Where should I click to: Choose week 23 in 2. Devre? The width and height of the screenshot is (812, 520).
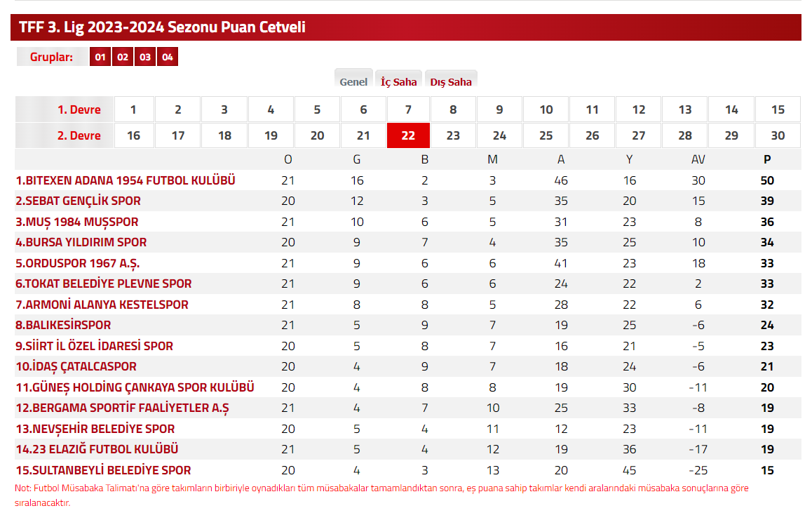[x=453, y=135]
